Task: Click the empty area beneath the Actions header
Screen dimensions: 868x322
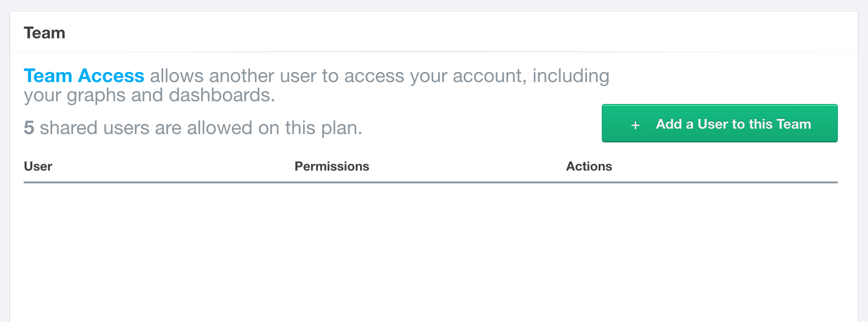Action: (702, 251)
